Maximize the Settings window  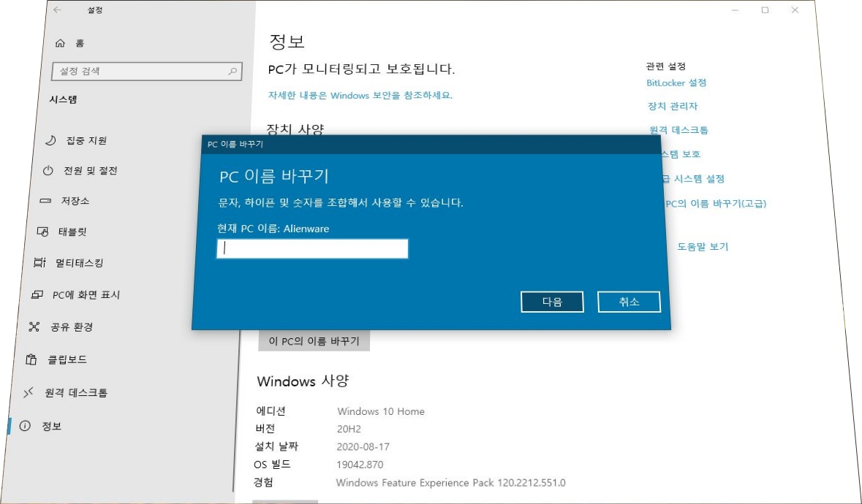pyautogui.click(x=765, y=10)
